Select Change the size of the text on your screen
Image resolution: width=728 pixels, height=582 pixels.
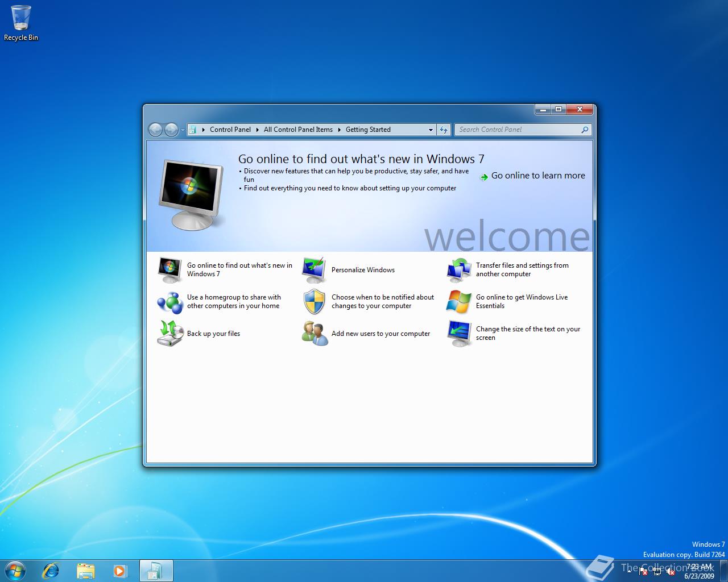(528, 333)
